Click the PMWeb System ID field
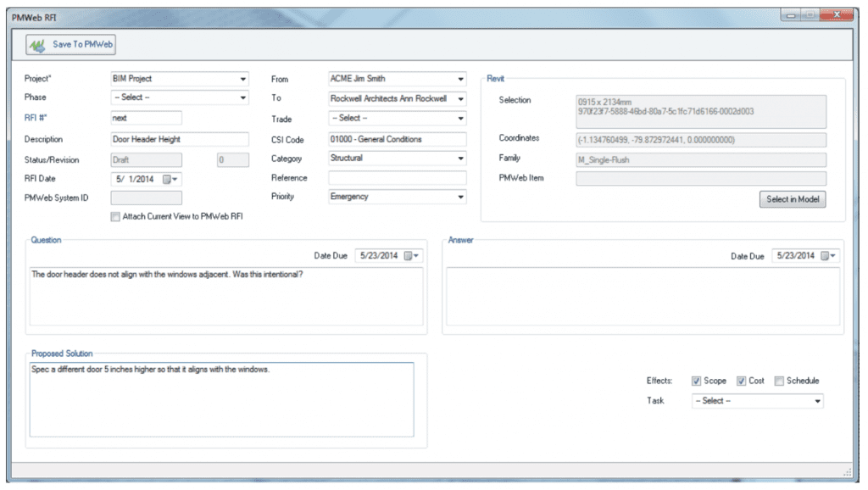868x490 pixels. pos(146,198)
